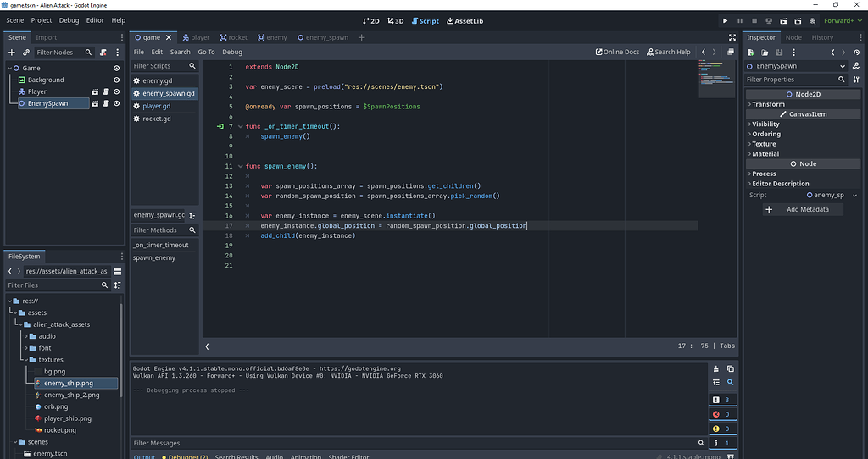Click the Add Metadata button
The height and width of the screenshot is (459, 868).
pos(802,209)
